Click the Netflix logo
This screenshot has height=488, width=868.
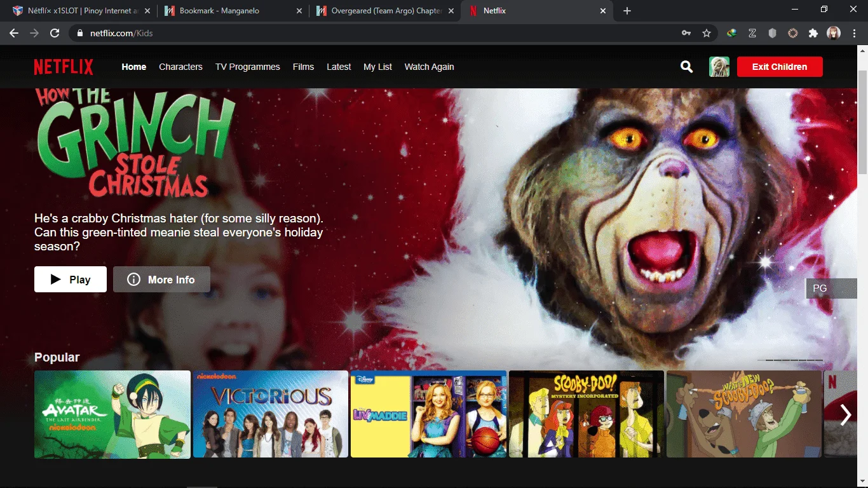pos(64,67)
